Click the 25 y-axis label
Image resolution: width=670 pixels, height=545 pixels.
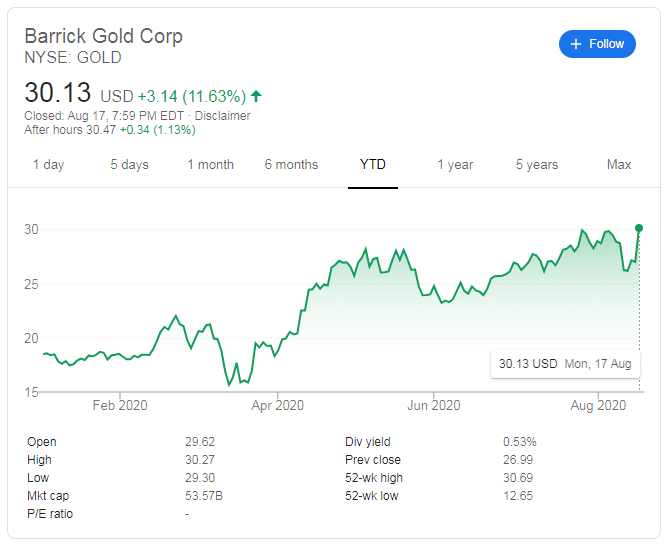(31, 284)
